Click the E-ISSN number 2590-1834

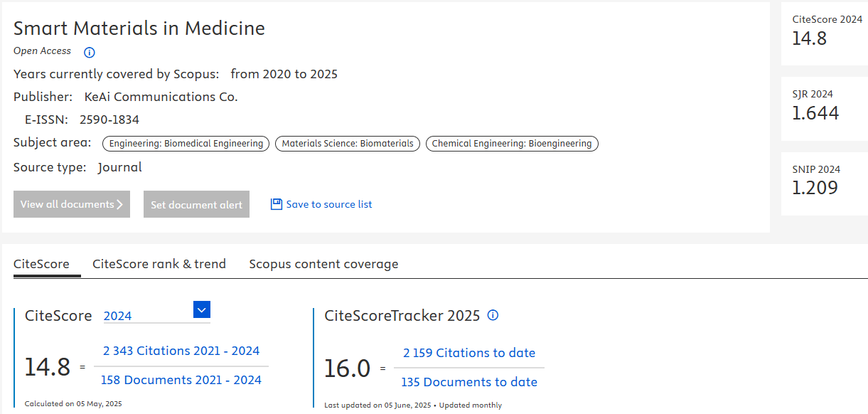click(x=109, y=120)
